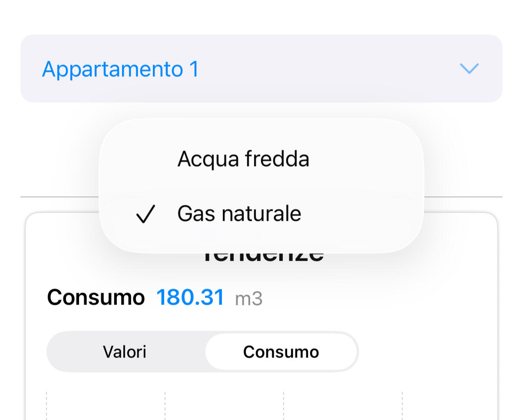523x420 pixels.
Task: Click the blue 180.31 consumption value
Action: click(190, 298)
